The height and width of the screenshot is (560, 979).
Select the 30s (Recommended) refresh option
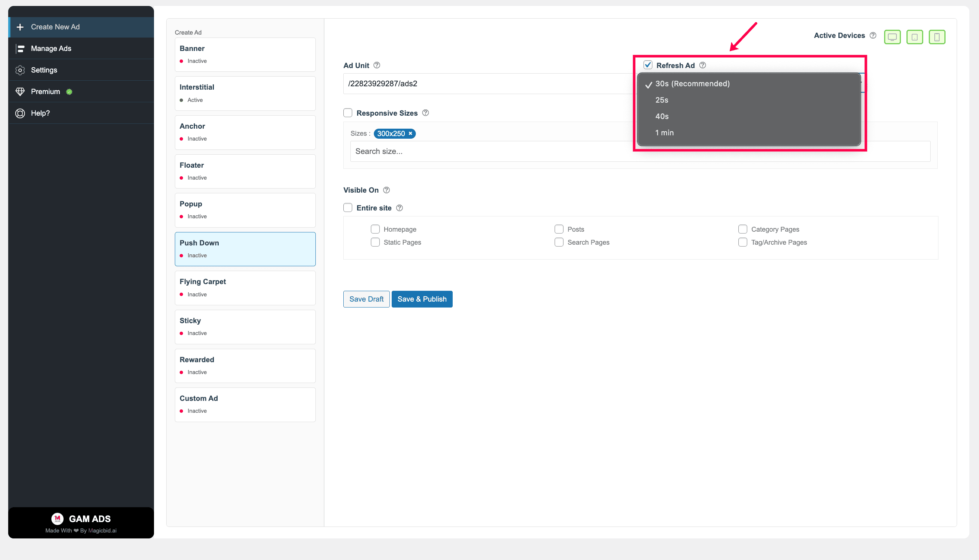pos(749,84)
